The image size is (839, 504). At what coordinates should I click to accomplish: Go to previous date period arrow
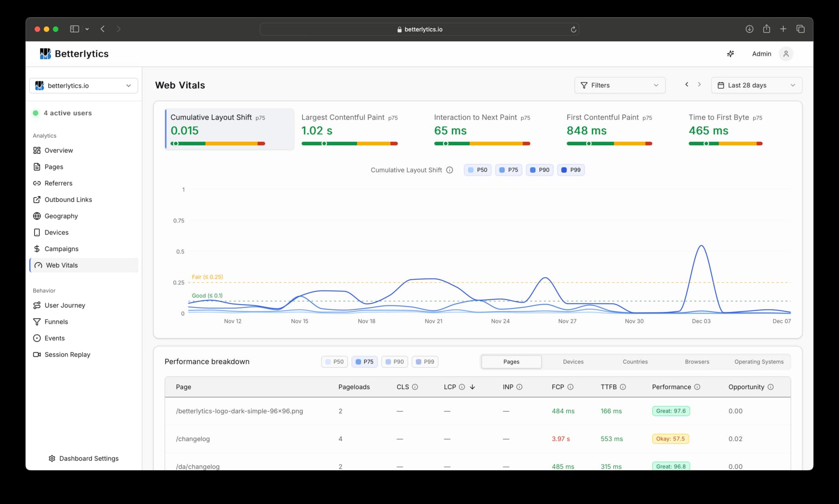(687, 85)
